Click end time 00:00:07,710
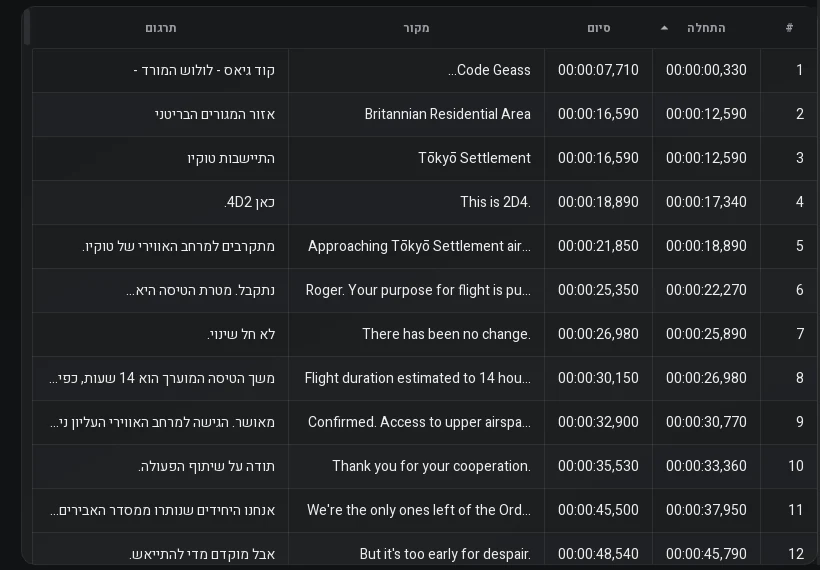The height and width of the screenshot is (570, 820). pos(598,70)
